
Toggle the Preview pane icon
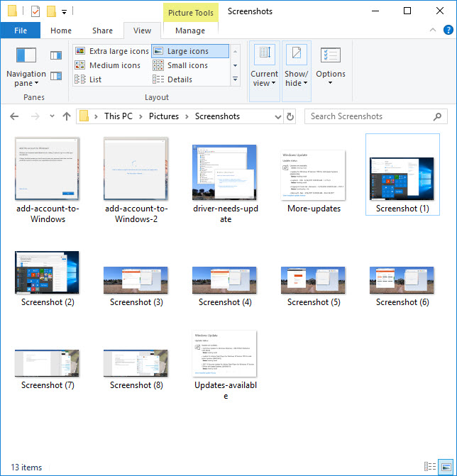(x=56, y=55)
